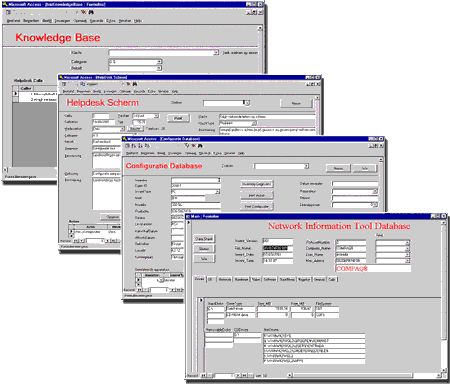The image size is (450, 388).
Task: Open the Zoeken dropdown in Configuratie Database
Action: click(x=306, y=166)
